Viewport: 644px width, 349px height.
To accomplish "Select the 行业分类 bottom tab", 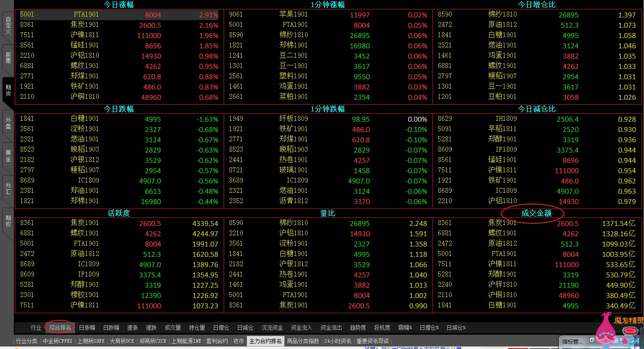I will coord(27,341).
